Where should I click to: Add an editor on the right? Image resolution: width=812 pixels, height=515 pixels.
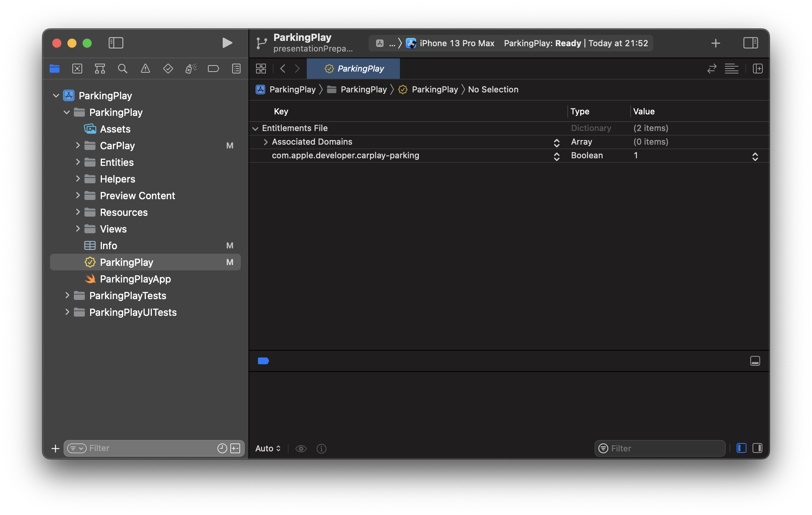[x=758, y=69]
